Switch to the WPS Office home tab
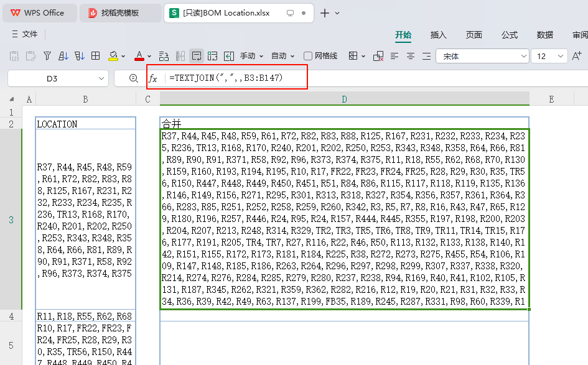Screen dimensions: 588x365 [40, 12]
